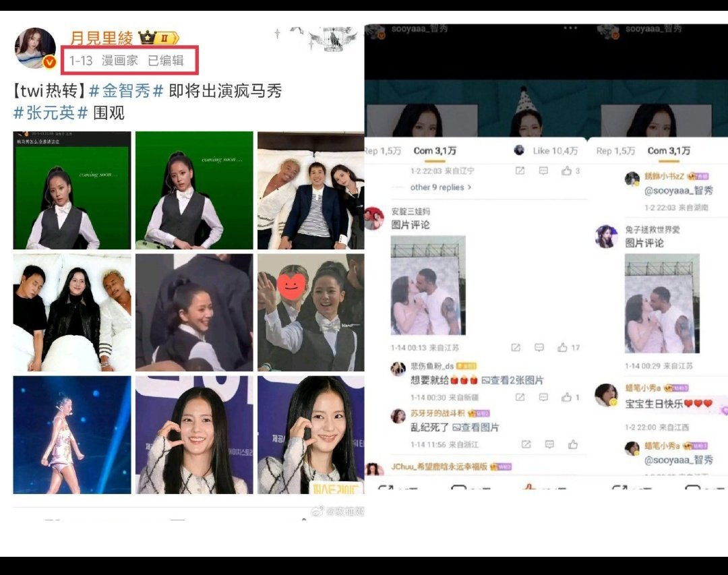Open avatar beside 宝宝生日快乐 comment
The image size is (728, 575).
tap(607, 395)
